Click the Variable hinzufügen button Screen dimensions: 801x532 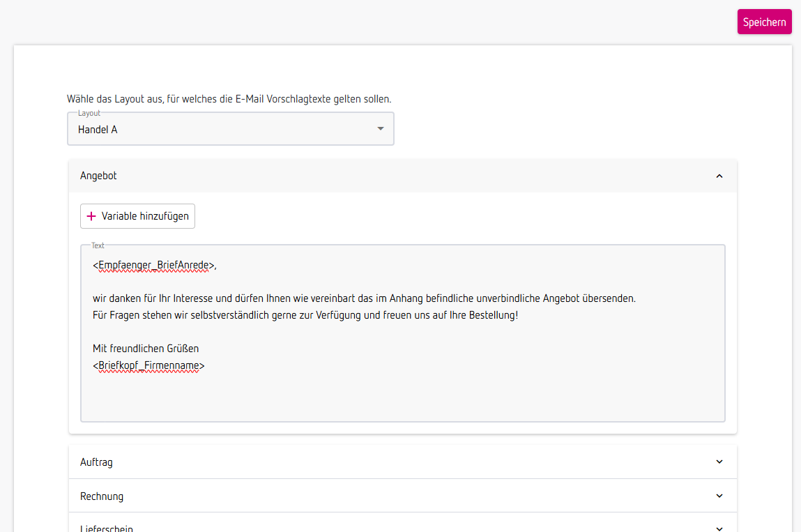tap(137, 216)
